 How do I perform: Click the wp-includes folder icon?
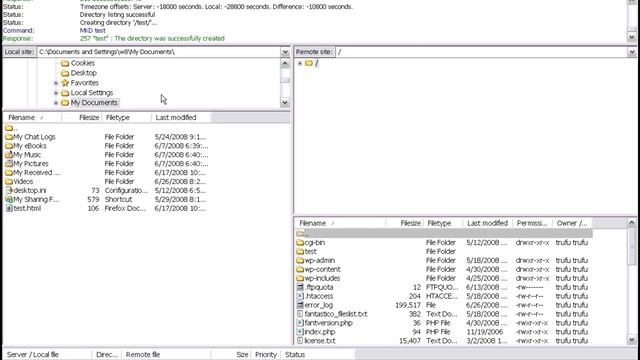[300, 278]
